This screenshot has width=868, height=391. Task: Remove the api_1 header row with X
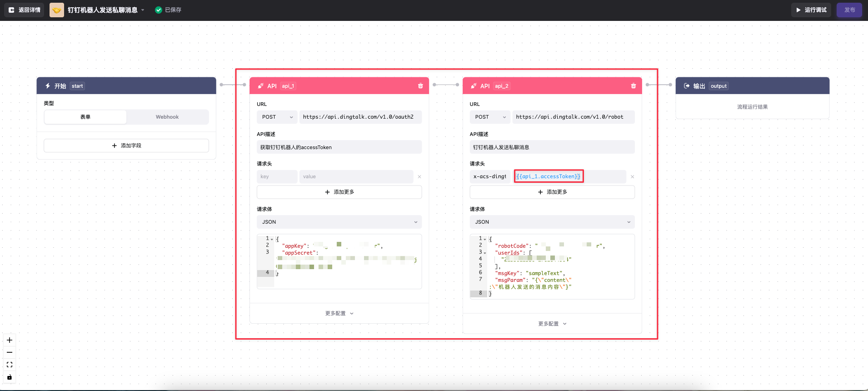coord(419,177)
